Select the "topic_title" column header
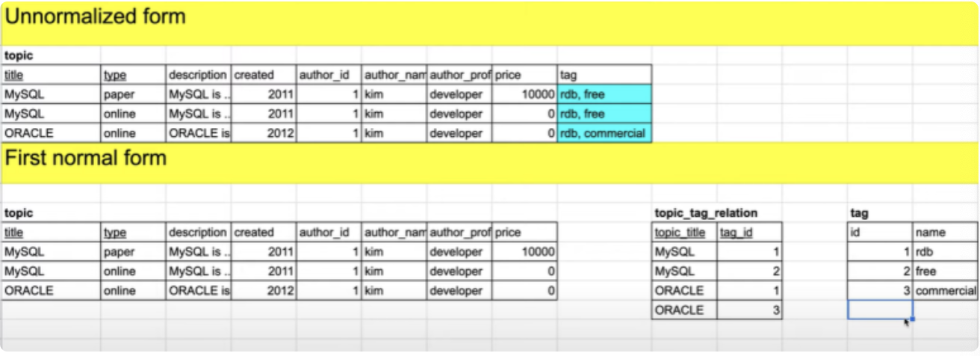 (684, 233)
